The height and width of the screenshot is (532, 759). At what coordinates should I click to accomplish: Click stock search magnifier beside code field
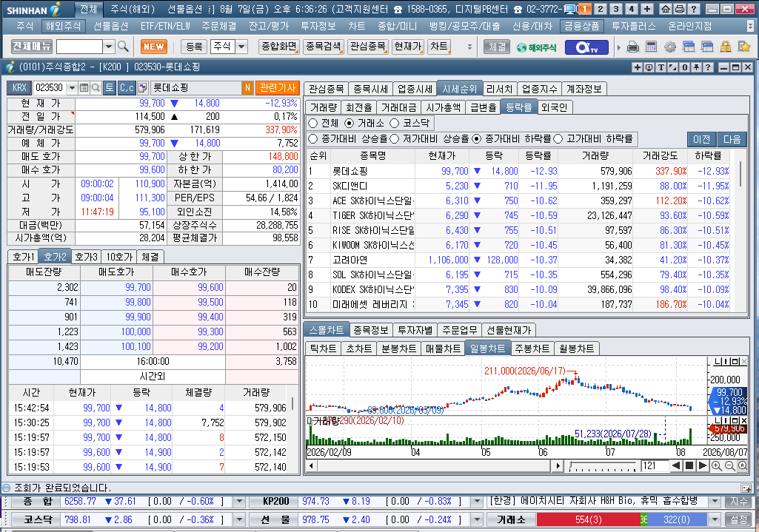coord(96,87)
